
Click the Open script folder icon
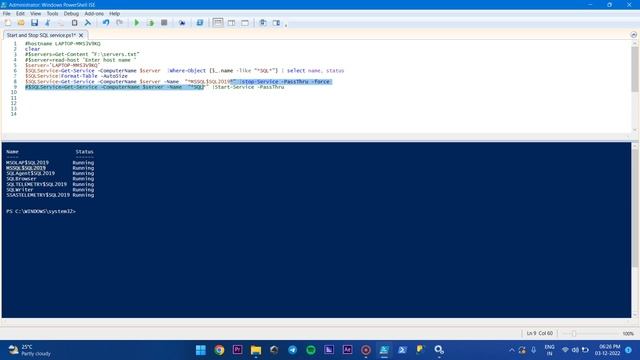coord(21,23)
